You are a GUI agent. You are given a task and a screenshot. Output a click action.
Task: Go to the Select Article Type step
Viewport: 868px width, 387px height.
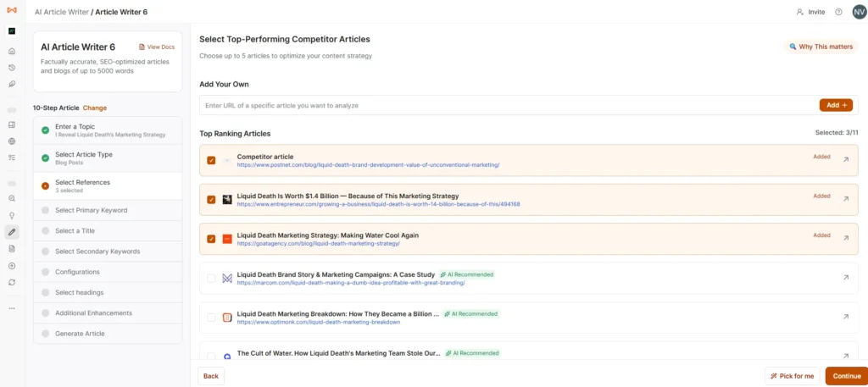click(108, 158)
